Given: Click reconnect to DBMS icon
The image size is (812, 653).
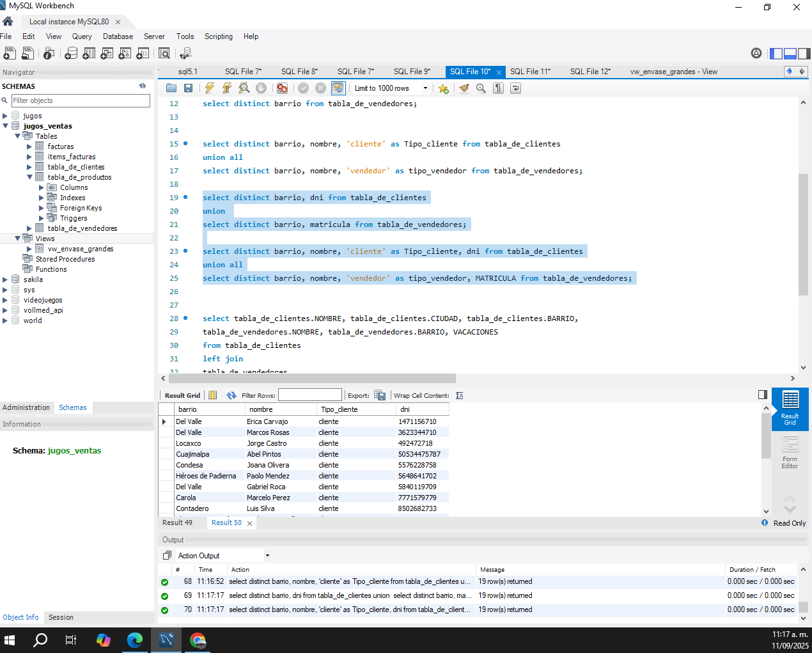Looking at the screenshot, I should (x=185, y=53).
